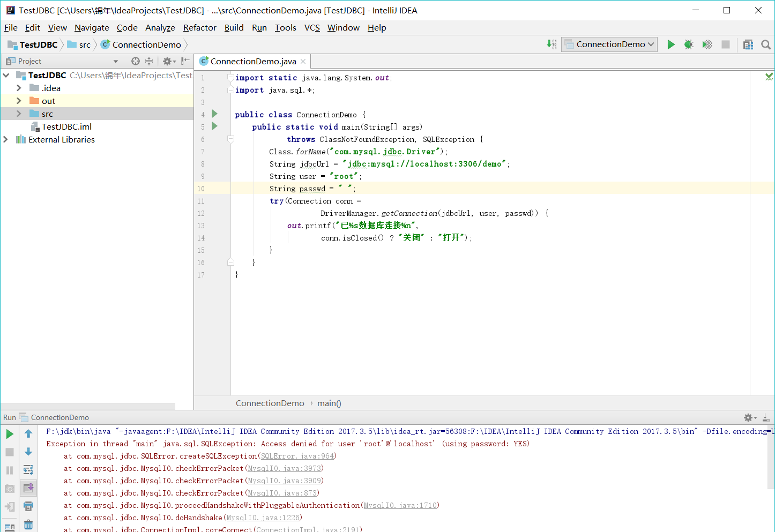Click the toolbar Stop square button
Viewport: 775px width, 532px height.
pyautogui.click(x=726, y=44)
